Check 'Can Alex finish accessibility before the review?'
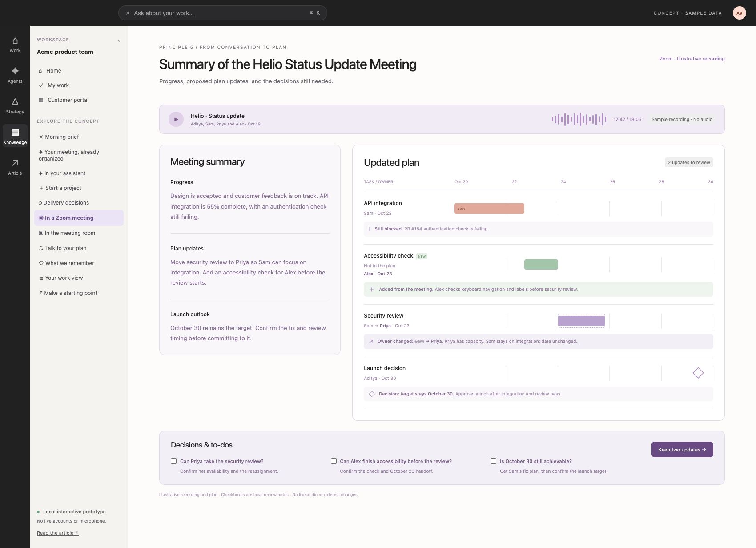This screenshot has width=756, height=548. tap(334, 461)
